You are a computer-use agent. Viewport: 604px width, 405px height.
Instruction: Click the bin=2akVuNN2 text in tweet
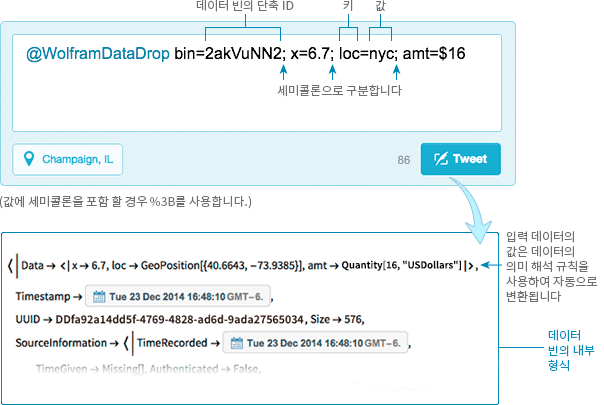tap(230, 54)
